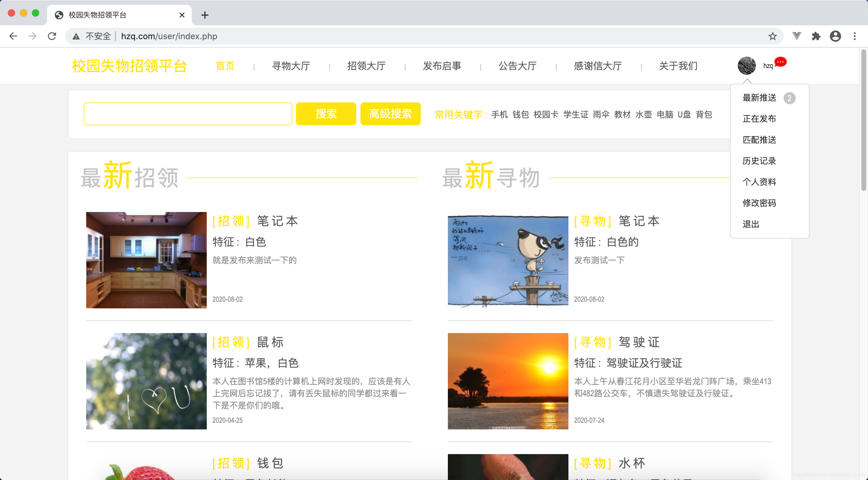The height and width of the screenshot is (480, 868).
Task: Open the 招领大厅 navigation item
Action: (x=366, y=66)
